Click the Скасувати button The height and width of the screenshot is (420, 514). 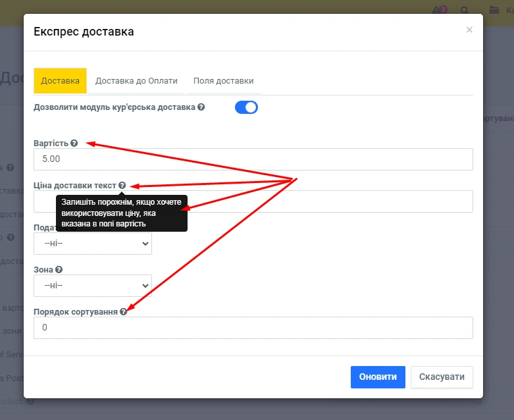(442, 377)
